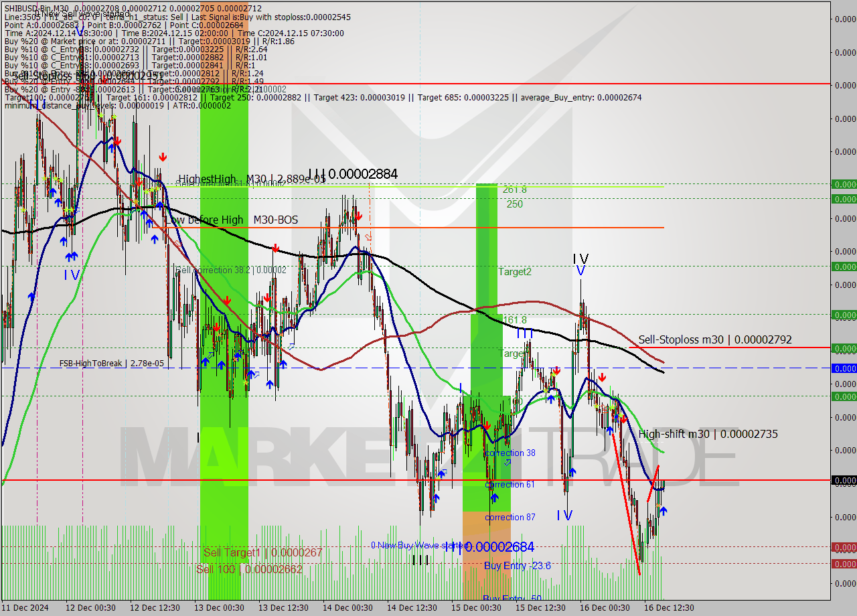
Task: Click the 'Sell 100 | 0.00002662' label
Action: click(x=249, y=569)
